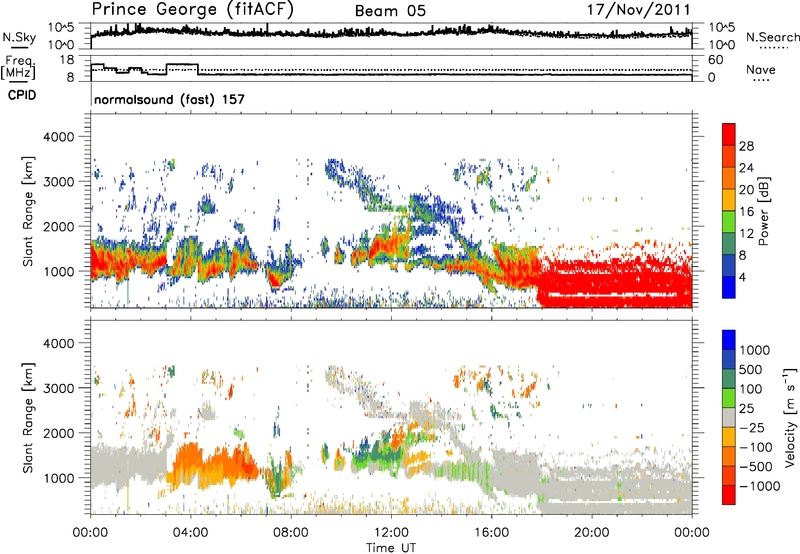Click the 'Power [dB]' color bar label

pyautogui.click(x=764, y=211)
